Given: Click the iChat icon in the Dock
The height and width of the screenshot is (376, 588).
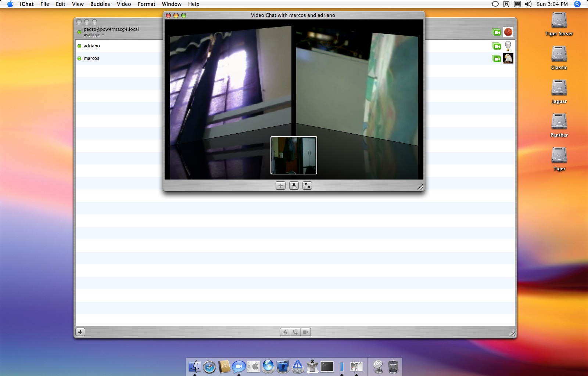Looking at the screenshot, I should [x=239, y=366].
